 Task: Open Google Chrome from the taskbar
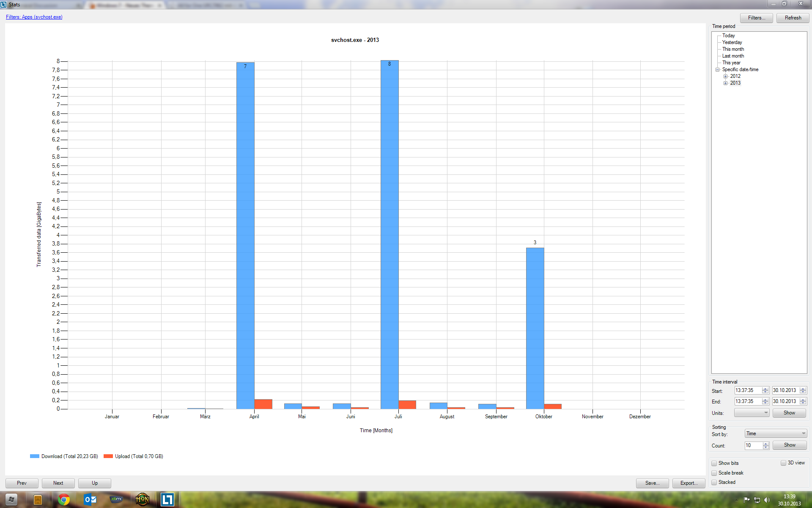[x=64, y=500]
